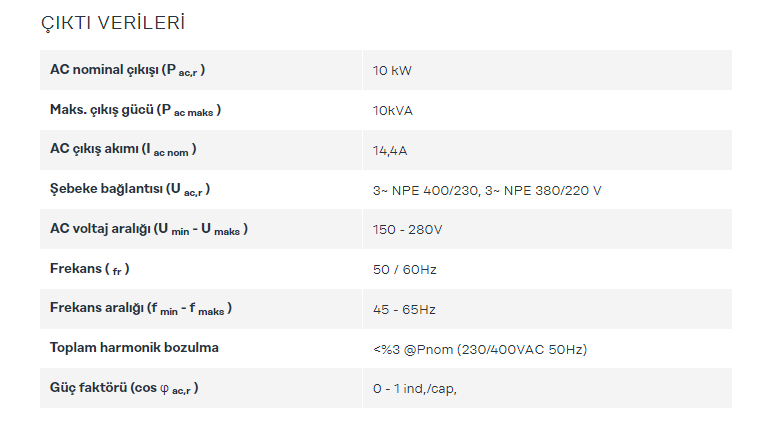Click the Maks. çıkış gücü label

click(135, 110)
